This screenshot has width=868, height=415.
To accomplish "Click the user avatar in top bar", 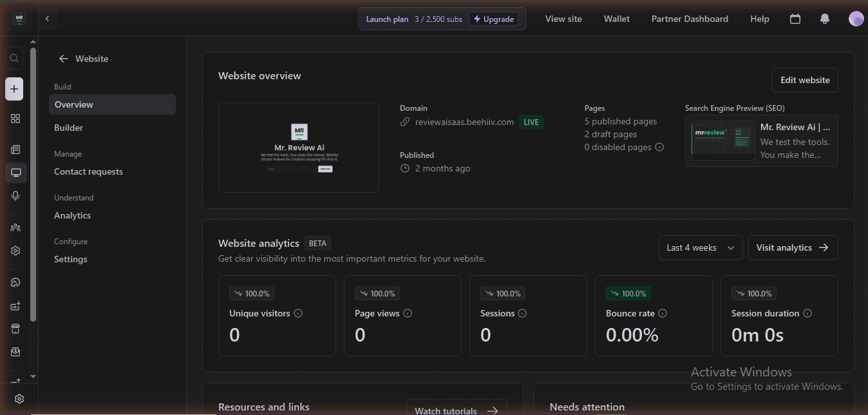I will (x=856, y=19).
